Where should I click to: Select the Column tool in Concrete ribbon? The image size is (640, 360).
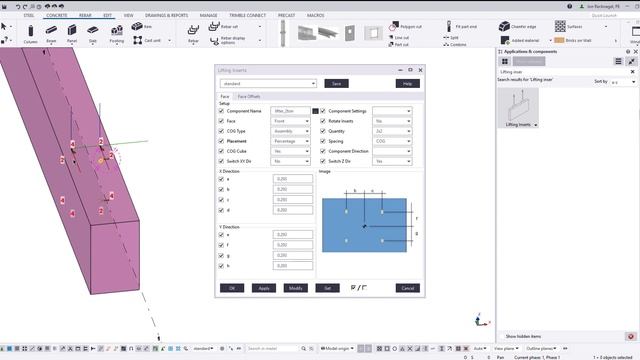point(30,33)
